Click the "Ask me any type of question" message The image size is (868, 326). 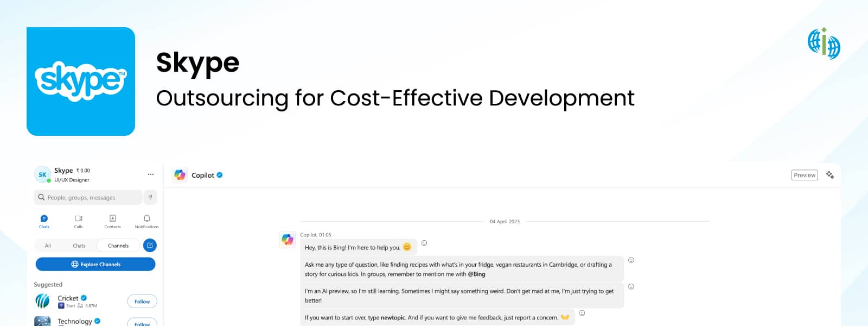point(462,269)
